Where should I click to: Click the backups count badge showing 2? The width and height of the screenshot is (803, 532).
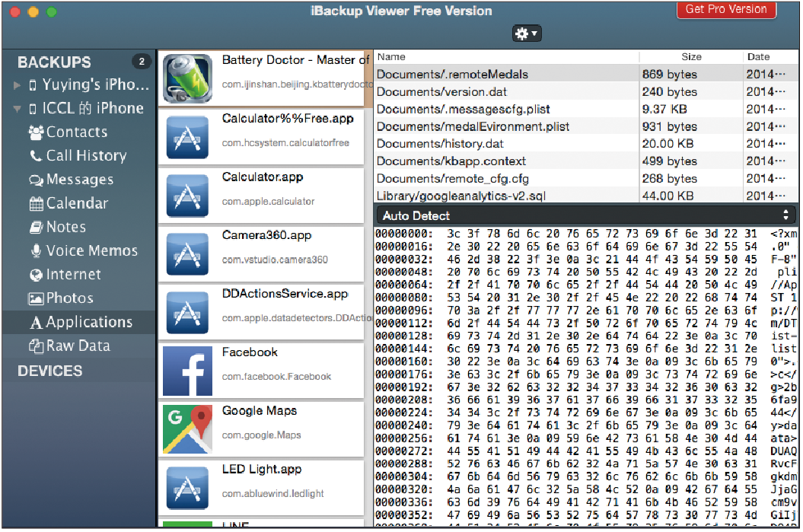142,62
